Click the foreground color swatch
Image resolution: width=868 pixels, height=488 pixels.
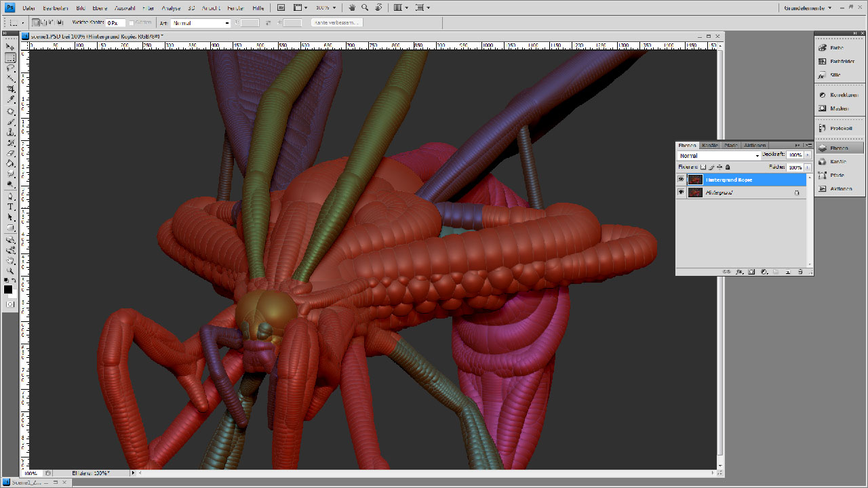(8, 289)
